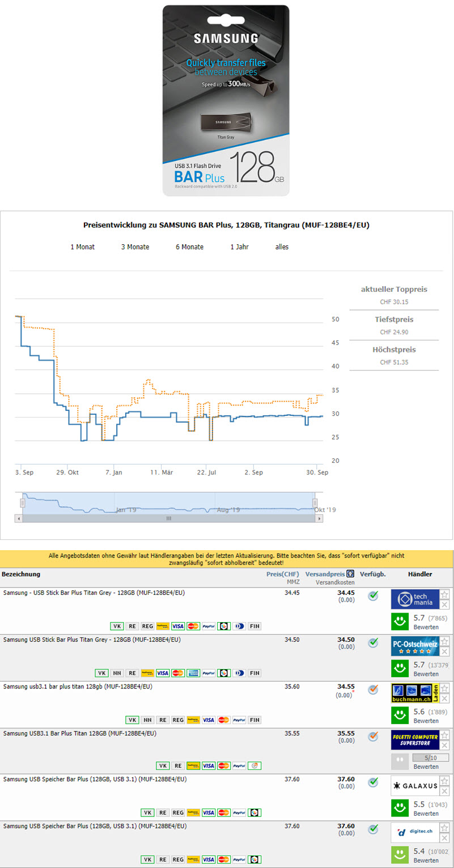Click the techmania shop logo

point(414,599)
